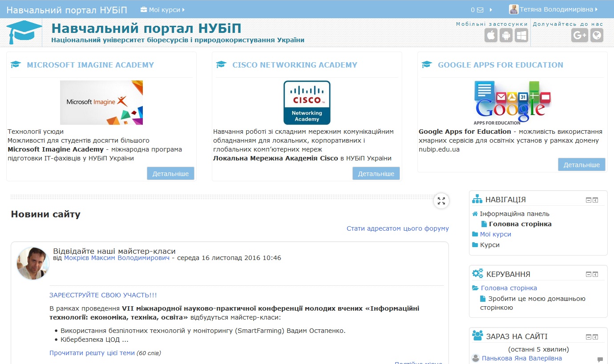Click Детальніше under Microsoft Imagine Academy
Image resolution: width=614 pixels, height=364 pixels.
[x=170, y=174]
